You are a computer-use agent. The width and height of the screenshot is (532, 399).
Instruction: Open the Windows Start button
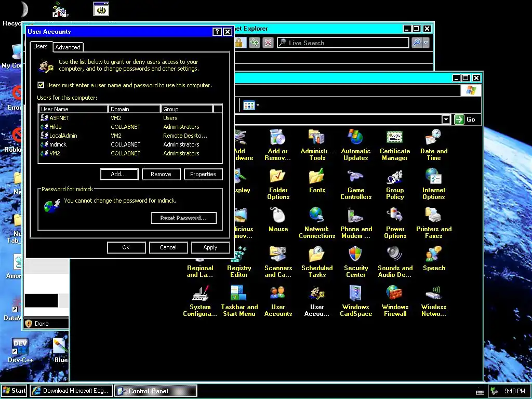click(14, 391)
